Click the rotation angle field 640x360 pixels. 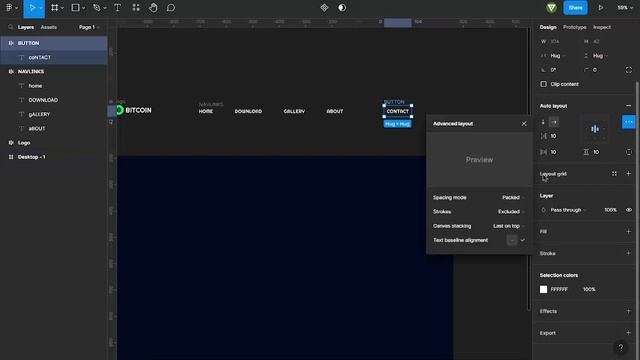[x=553, y=70]
